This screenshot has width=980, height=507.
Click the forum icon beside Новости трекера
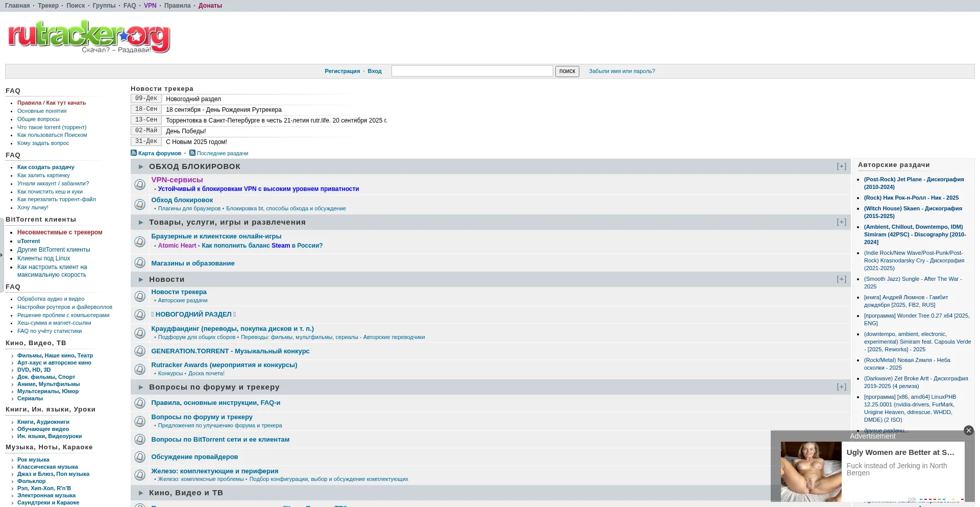140,296
